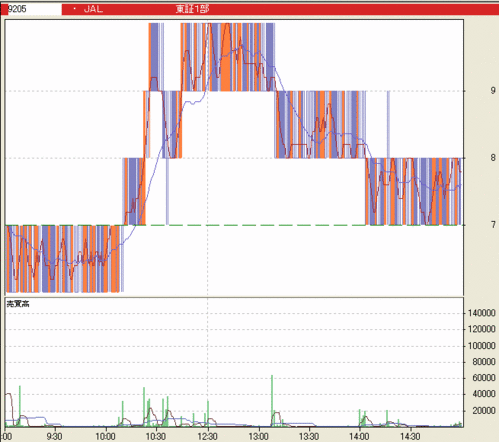
Task: Select the 14:30 time axis label
Action: point(410,436)
